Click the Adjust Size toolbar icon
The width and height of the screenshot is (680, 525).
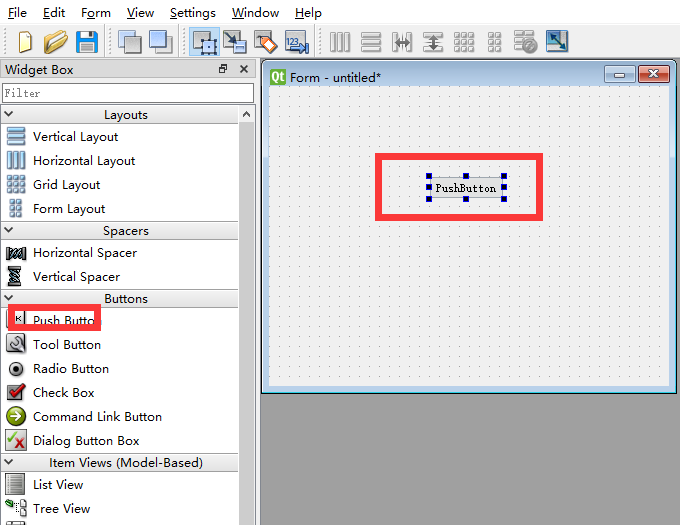[557, 42]
